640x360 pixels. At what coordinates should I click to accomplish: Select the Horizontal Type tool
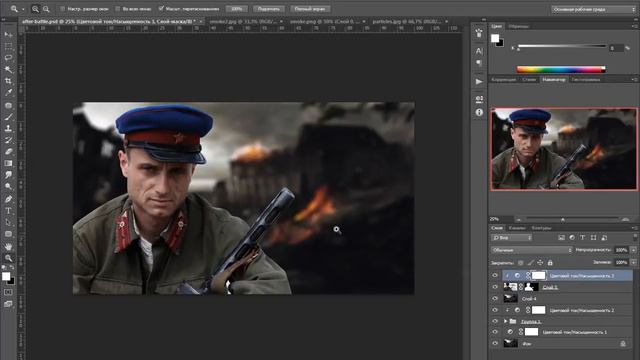[x=8, y=211]
